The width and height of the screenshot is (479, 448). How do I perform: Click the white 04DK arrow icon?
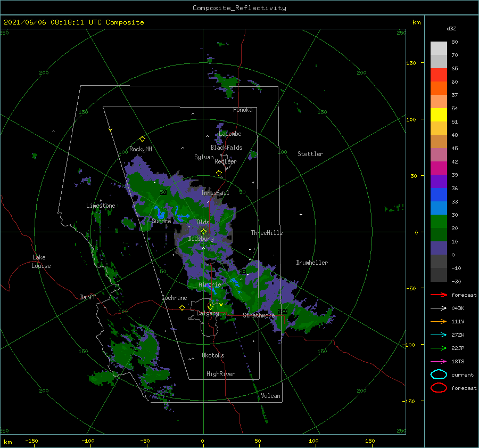439,308
